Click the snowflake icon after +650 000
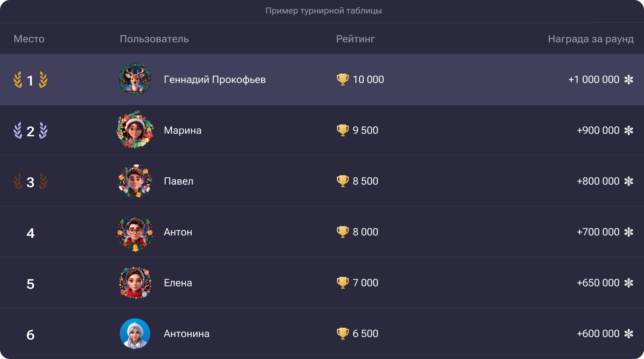The height and width of the screenshot is (359, 644). tap(629, 283)
